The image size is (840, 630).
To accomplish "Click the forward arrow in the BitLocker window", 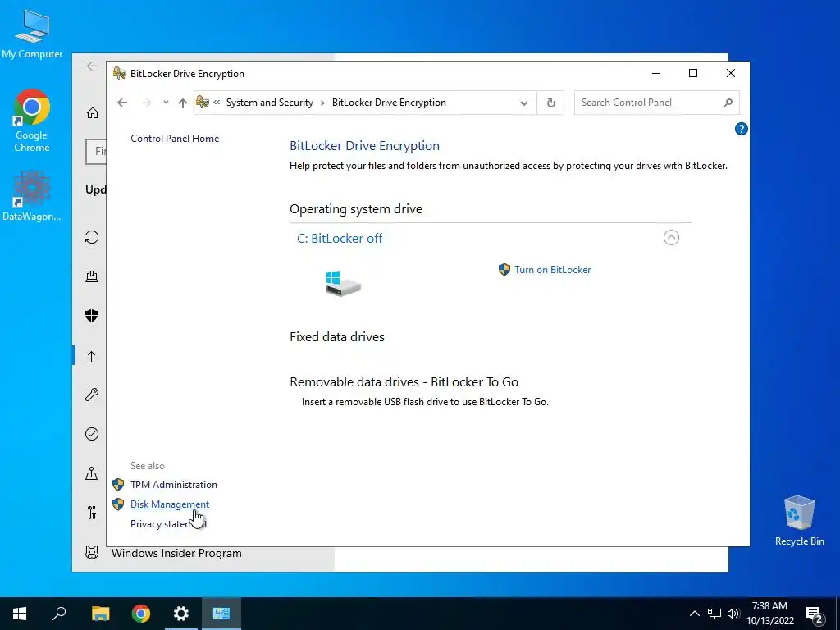I will [x=146, y=103].
